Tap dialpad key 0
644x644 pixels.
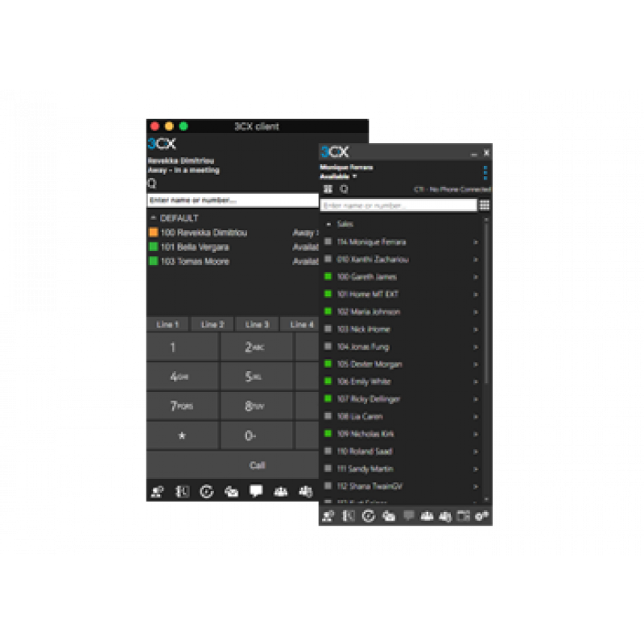tap(256, 436)
